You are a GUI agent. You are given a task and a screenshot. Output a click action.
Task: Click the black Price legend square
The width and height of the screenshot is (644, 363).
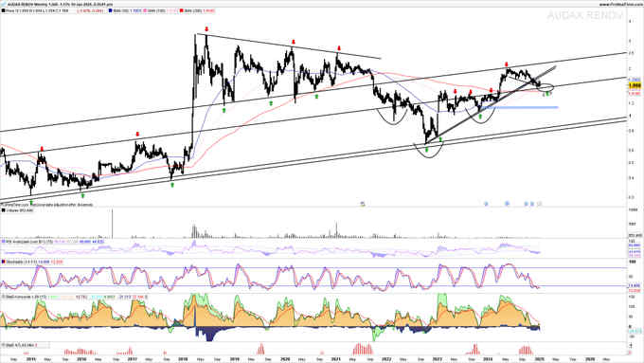click(3, 10)
